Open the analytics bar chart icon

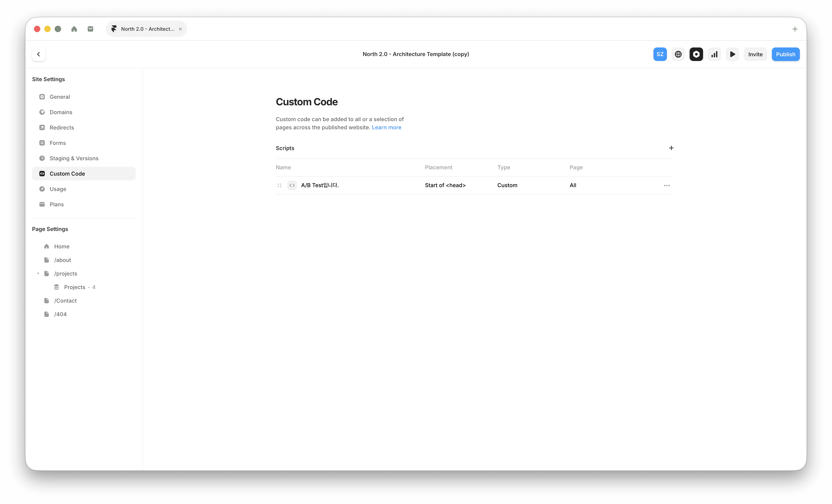point(714,54)
